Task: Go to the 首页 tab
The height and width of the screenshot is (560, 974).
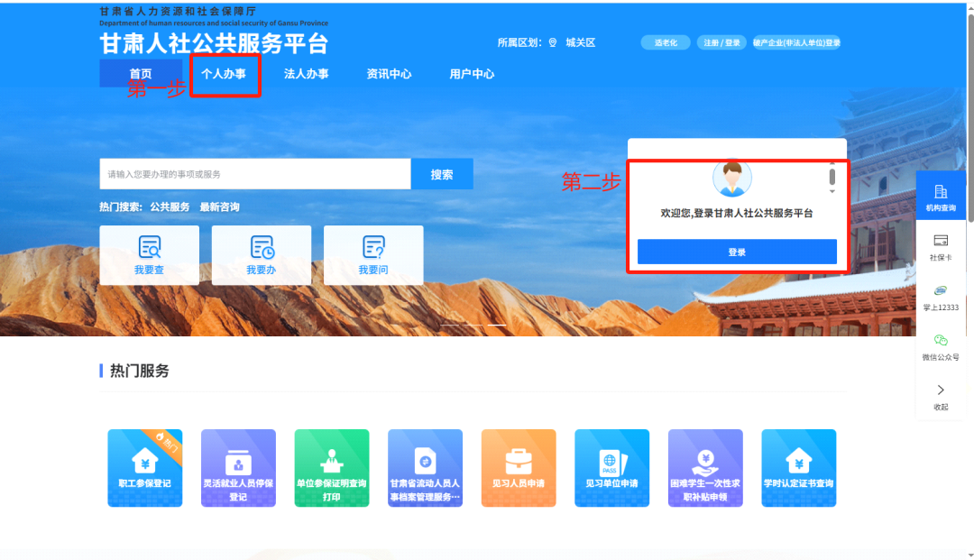Action: coord(141,73)
